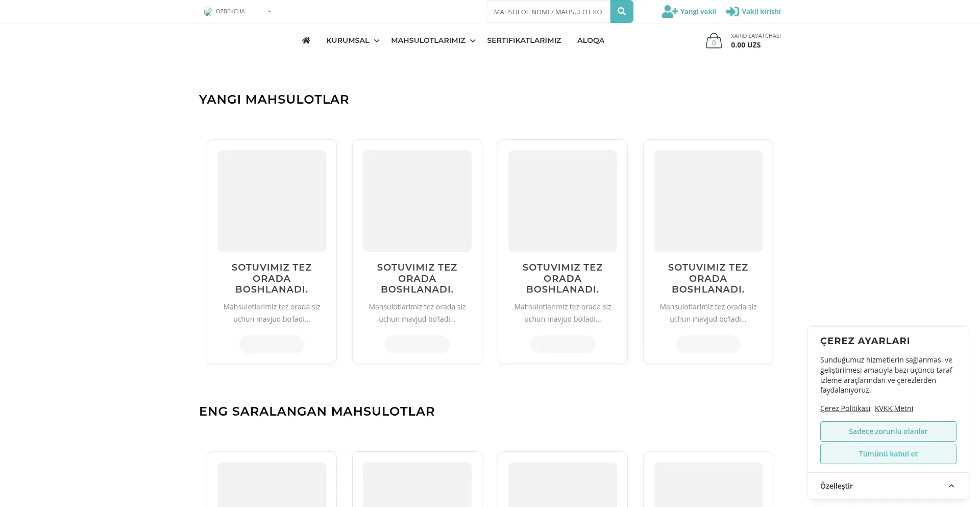Image resolution: width=980 pixels, height=507 pixels.
Task: Go to the ALOQA page
Action: click(591, 40)
